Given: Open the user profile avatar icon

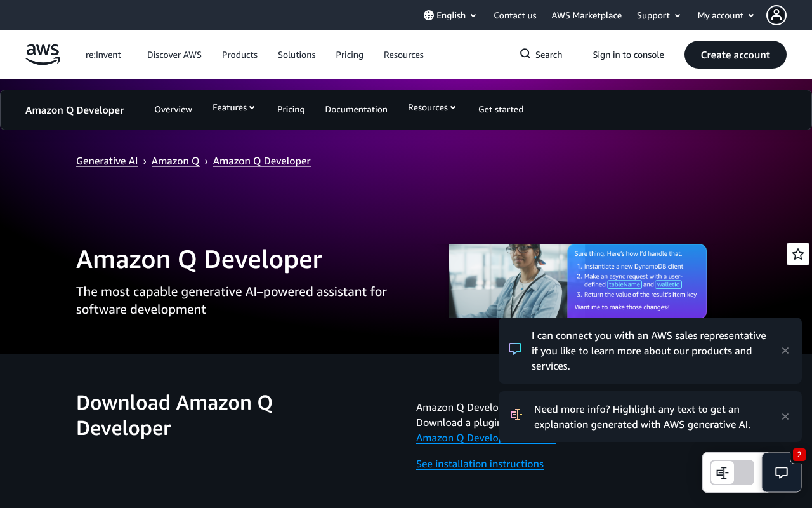Looking at the screenshot, I should pyautogui.click(x=776, y=15).
